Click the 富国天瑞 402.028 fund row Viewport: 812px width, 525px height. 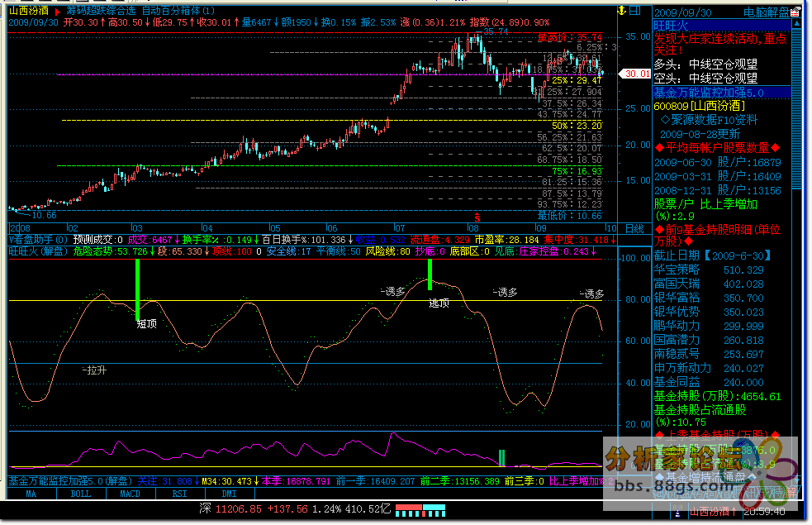[x=709, y=284]
